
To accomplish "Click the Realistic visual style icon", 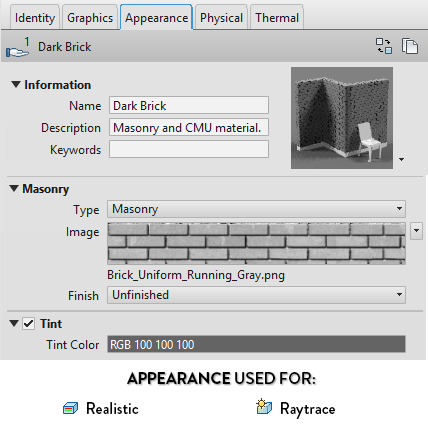I will coord(70,408).
